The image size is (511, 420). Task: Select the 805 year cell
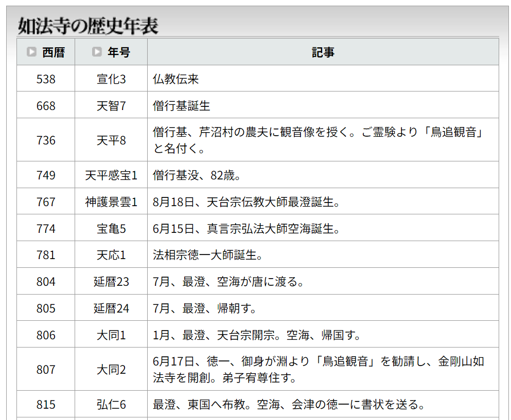[x=46, y=308]
